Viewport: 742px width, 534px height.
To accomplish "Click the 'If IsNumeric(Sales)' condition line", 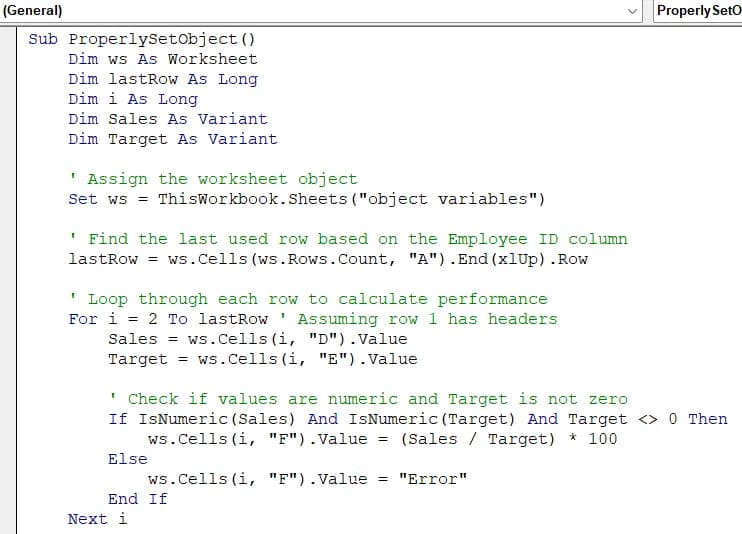I will coord(418,419).
